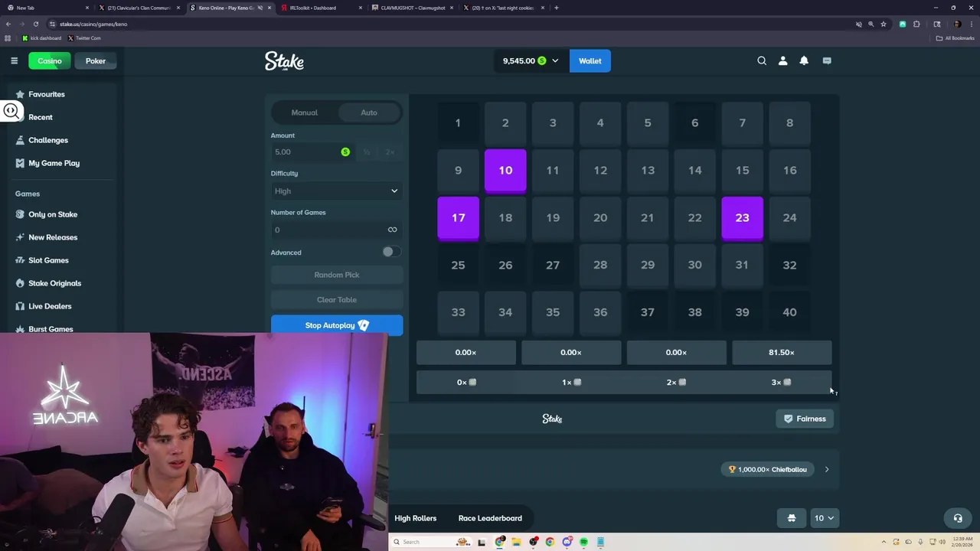This screenshot has height=551, width=980.
Task: Reload the page in browser toolbar
Action: (35, 24)
